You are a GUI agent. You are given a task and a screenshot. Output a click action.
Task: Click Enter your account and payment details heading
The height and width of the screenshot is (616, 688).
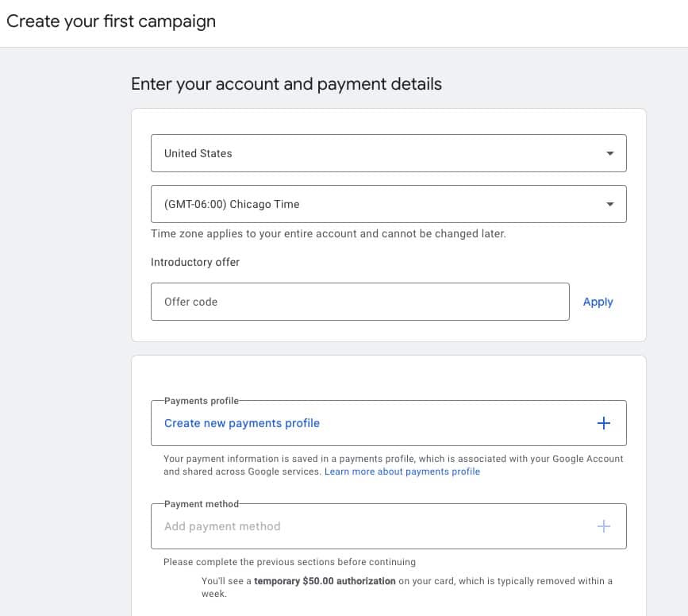click(286, 84)
